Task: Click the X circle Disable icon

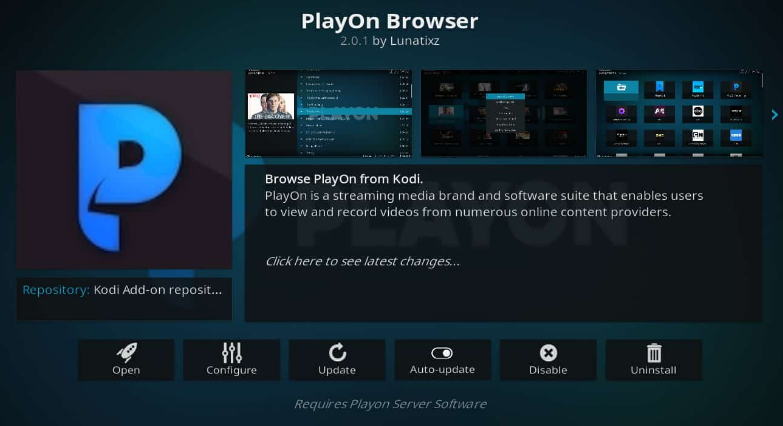Action: tap(548, 353)
